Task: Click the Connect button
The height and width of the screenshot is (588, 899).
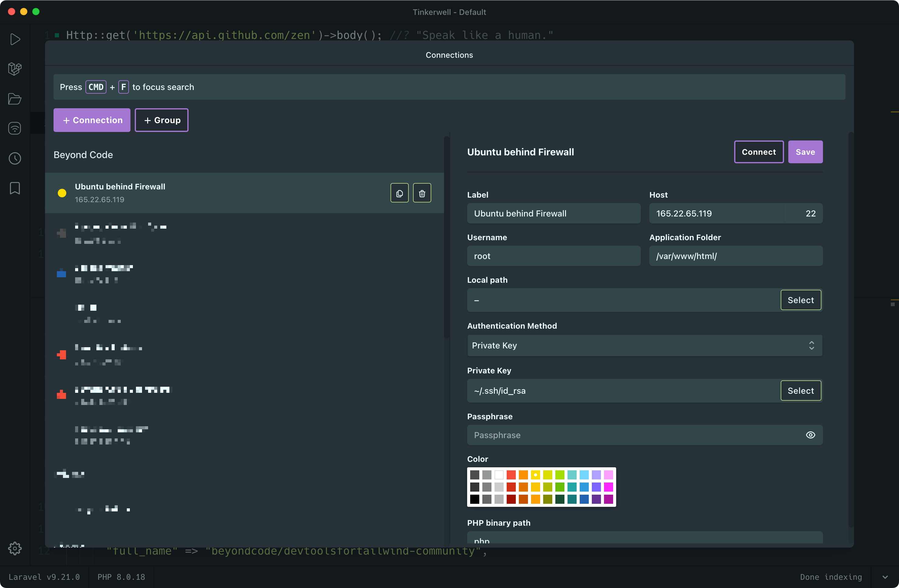Action: (758, 152)
